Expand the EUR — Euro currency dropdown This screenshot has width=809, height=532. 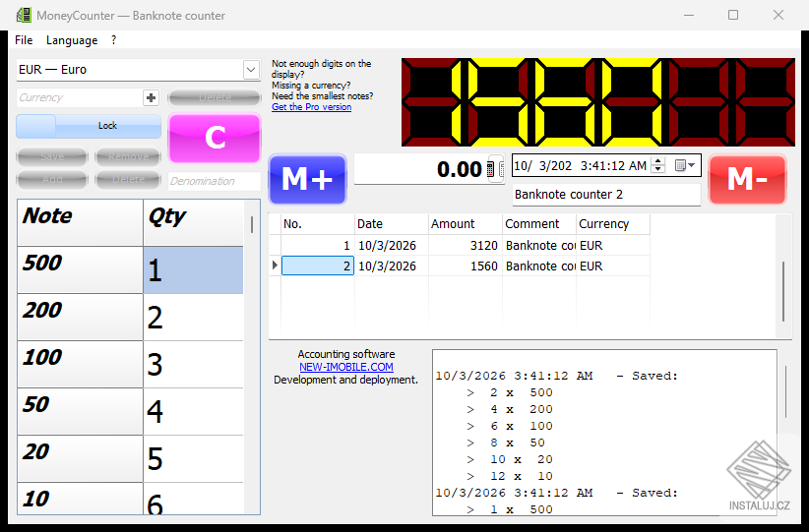click(251, 70)
